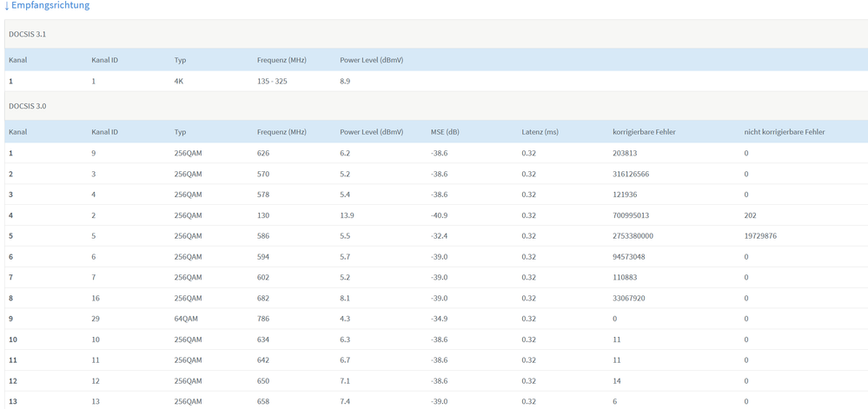Screen dimensions: 868x409
Task: Click the 786 frequency cell
Action: point(263,320)
